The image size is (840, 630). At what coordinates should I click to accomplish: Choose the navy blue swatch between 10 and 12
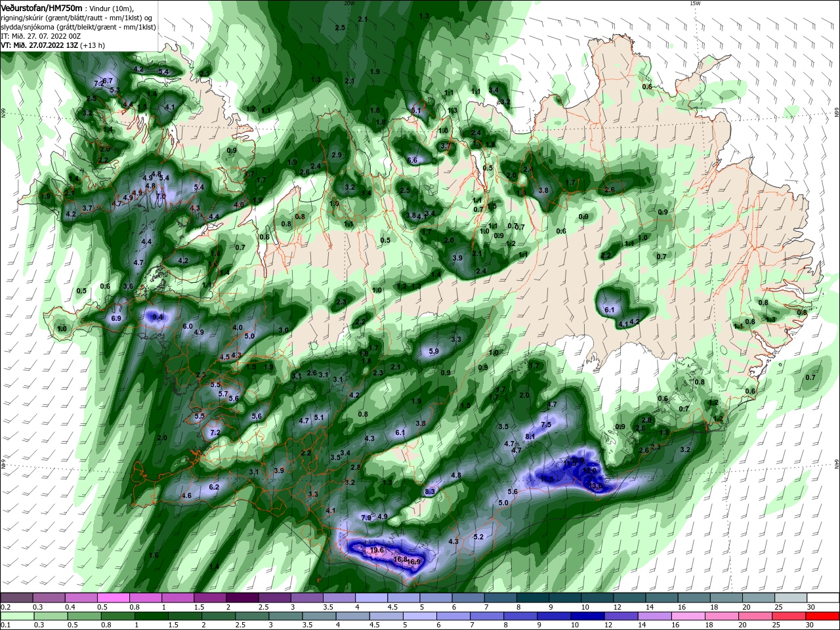(587, 616)
